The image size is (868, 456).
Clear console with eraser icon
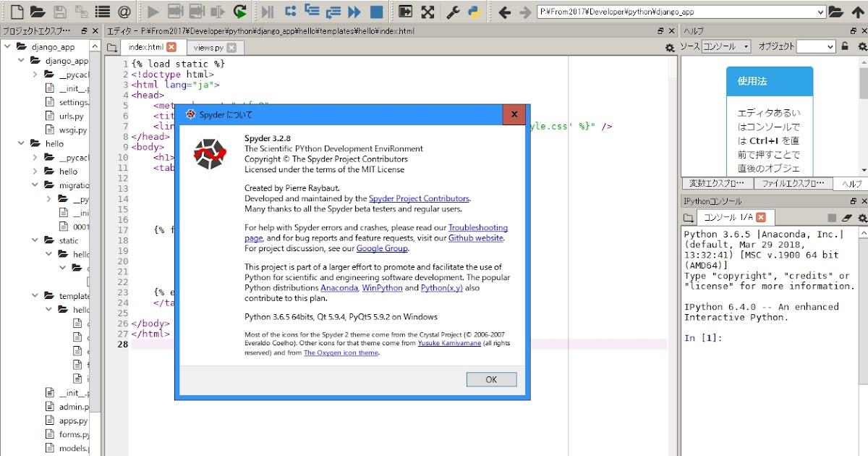point(847,218)
